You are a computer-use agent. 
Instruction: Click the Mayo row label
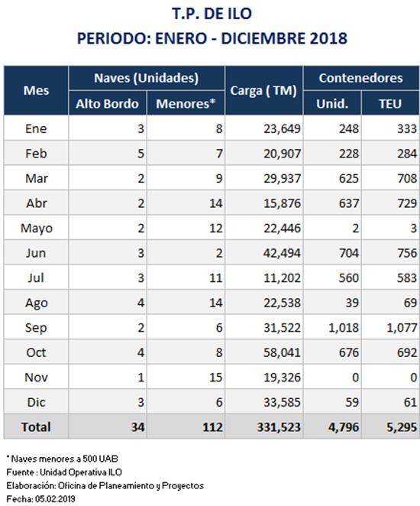[x=36, y=228]
